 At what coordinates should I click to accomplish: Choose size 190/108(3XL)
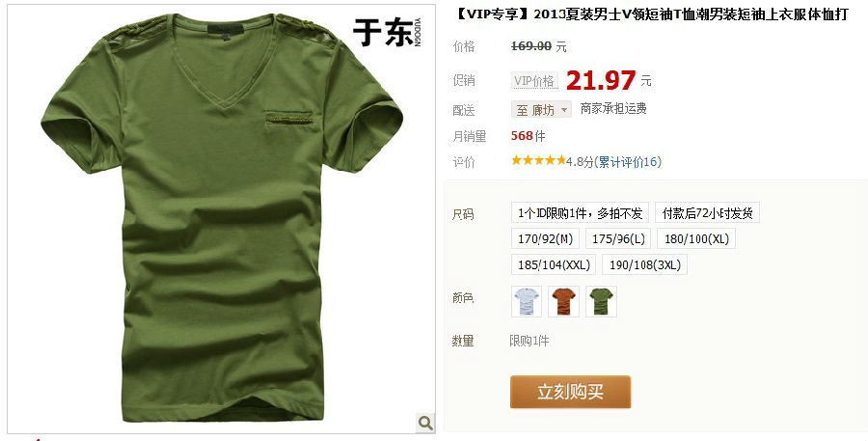click(645, 264)
